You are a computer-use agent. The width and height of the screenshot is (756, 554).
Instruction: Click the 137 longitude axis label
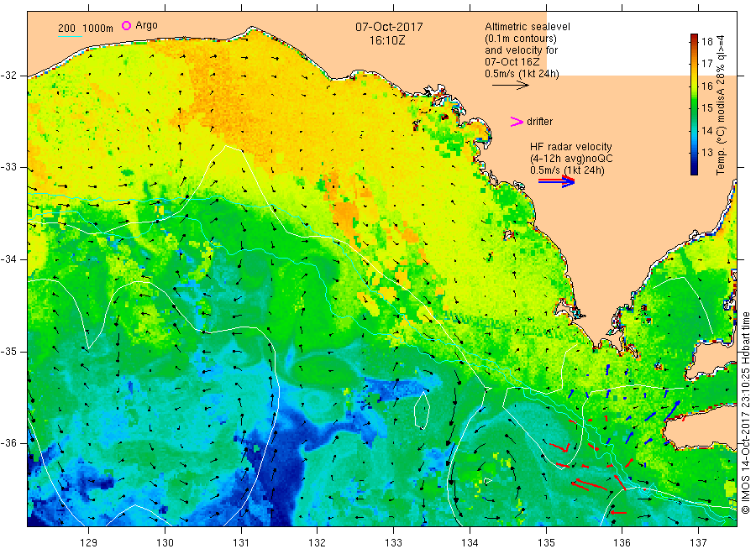point(698,543)
